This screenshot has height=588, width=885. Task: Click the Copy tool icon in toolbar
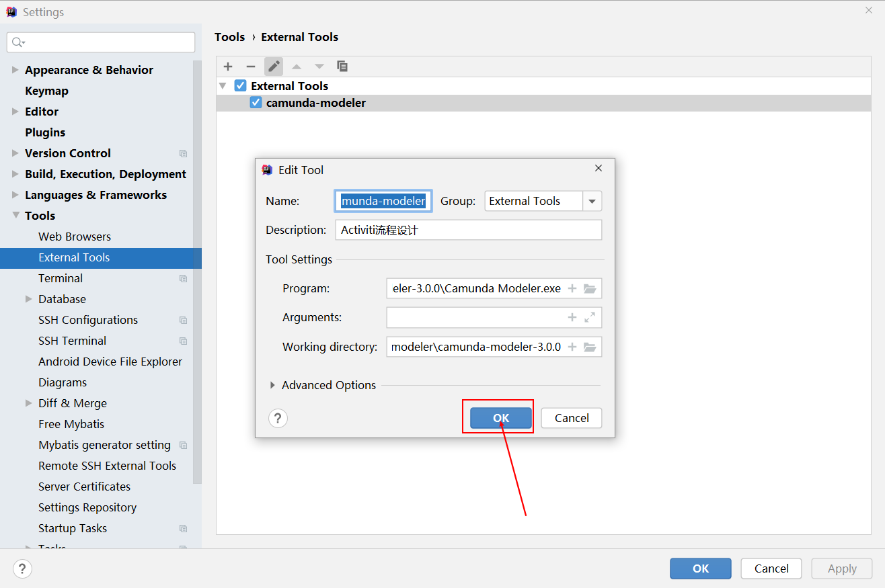(x=342, y=67)
